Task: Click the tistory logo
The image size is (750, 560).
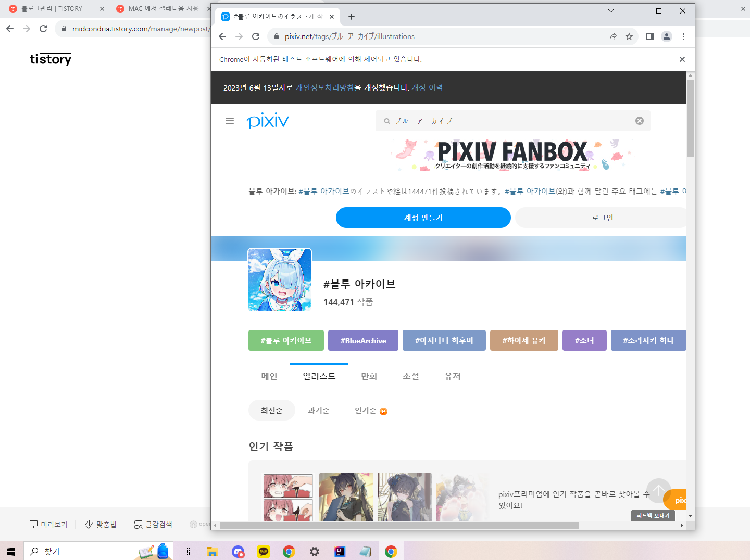Action: (51, 59)
